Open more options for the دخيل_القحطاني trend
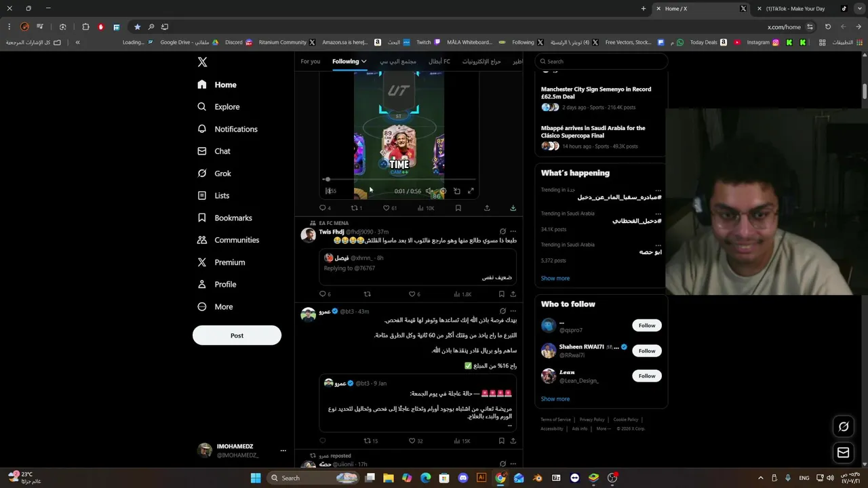The image size is (868, 488). (x=658, y=213)
